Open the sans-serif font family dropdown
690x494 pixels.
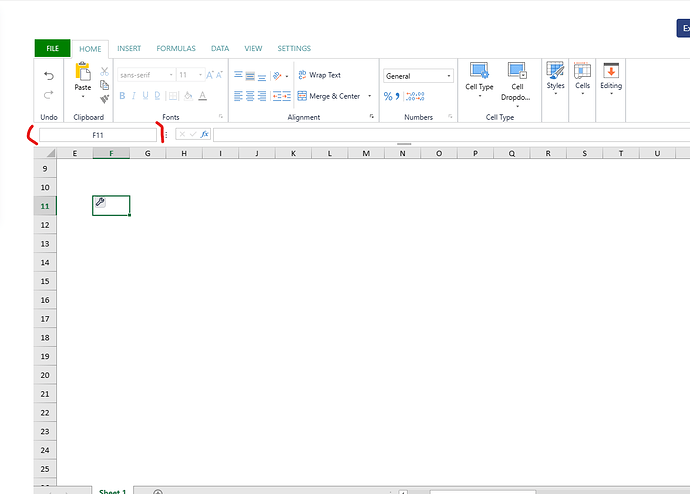tap(146, 75)
